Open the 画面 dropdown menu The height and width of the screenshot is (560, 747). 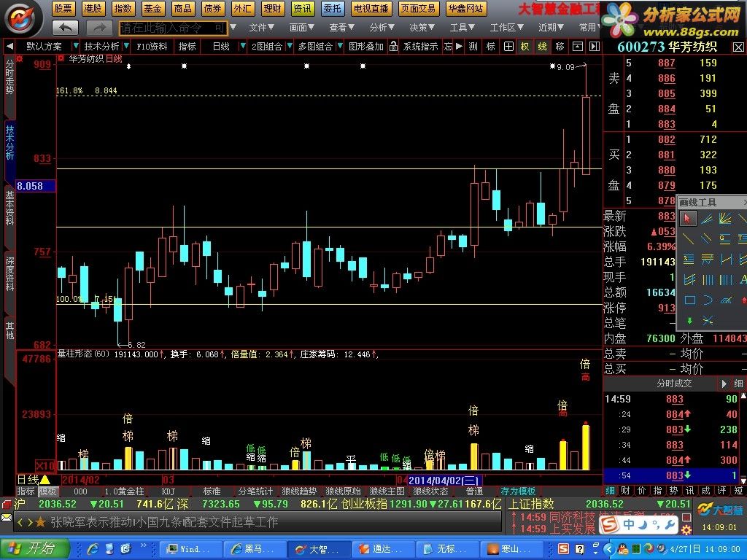(x=301, y=28)
